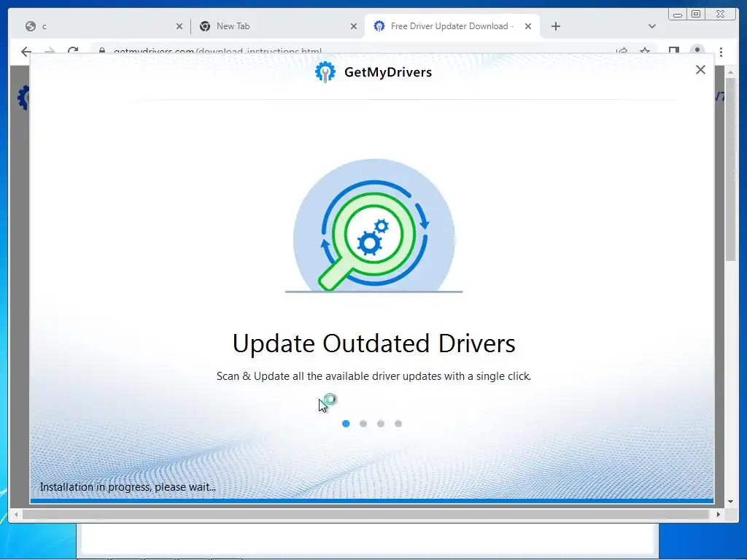Viewport: 747px width, 560px height.
Task: Minimize the Chrome window
Action: point(678,15)
